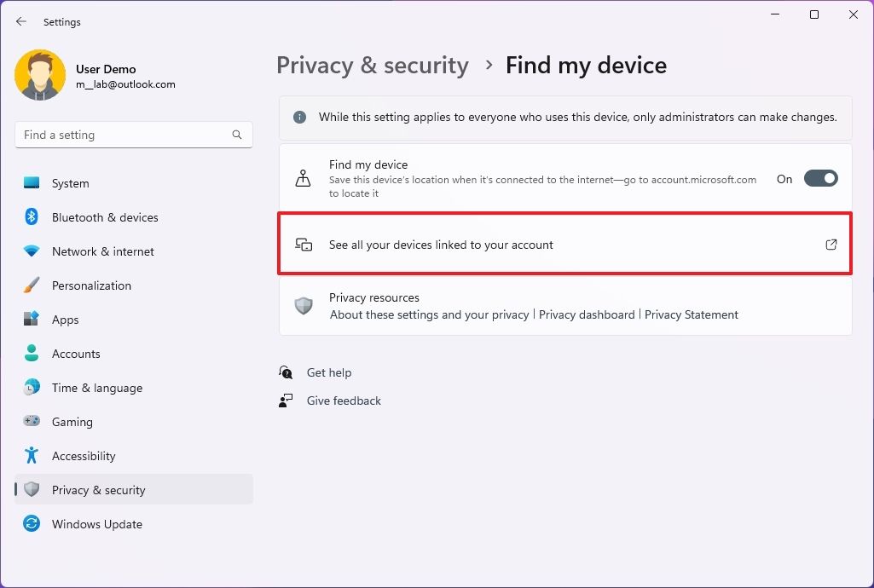
Task: Click the Privacy Statement link
Action: tap(692, 314)
